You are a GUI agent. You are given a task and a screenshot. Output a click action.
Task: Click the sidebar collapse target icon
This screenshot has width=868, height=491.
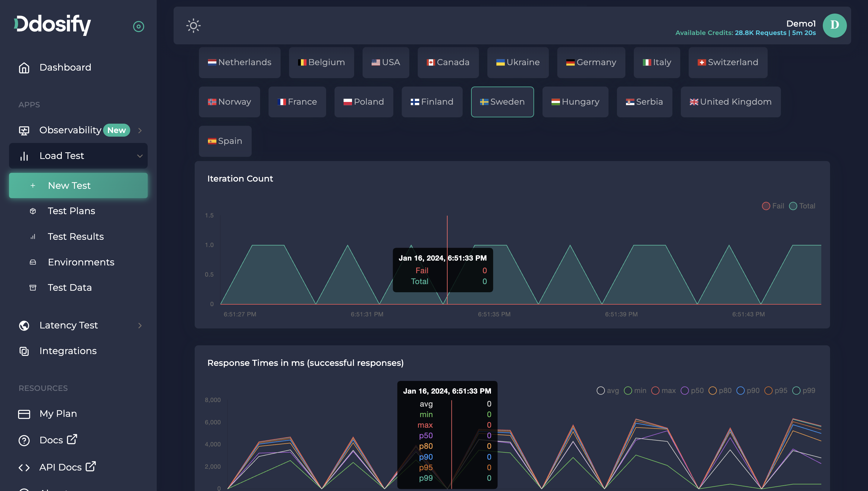pos(139,26)
